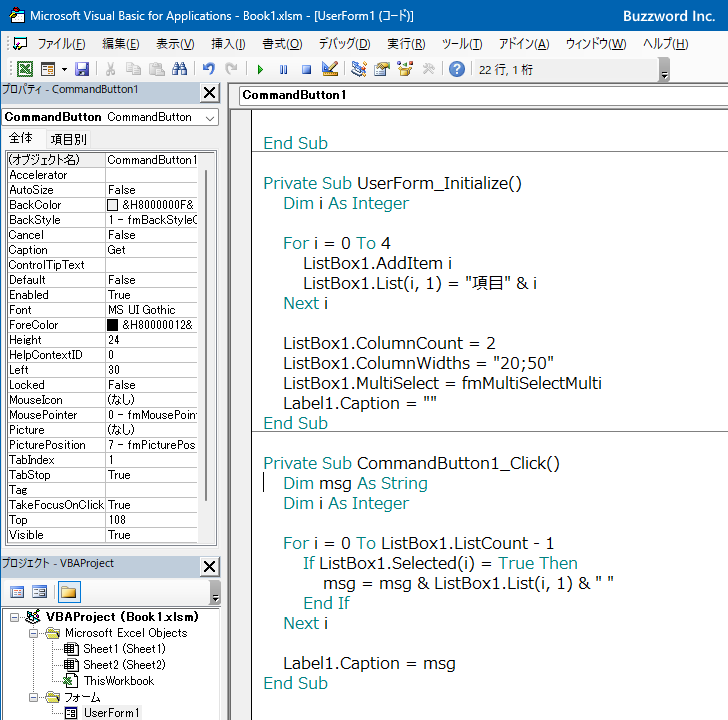728x720 pixels.
Task: Click the ForeColor black color swatch
Action: point(112,325)
